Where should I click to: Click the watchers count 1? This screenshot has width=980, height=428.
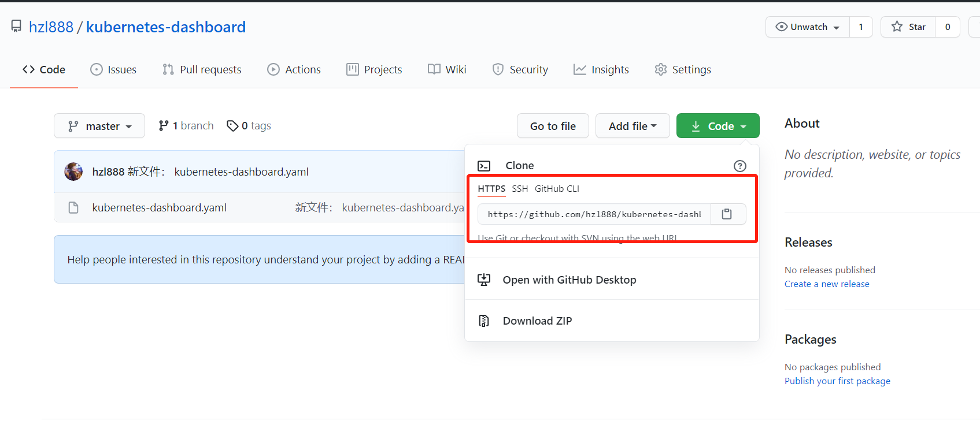(861, 27)
